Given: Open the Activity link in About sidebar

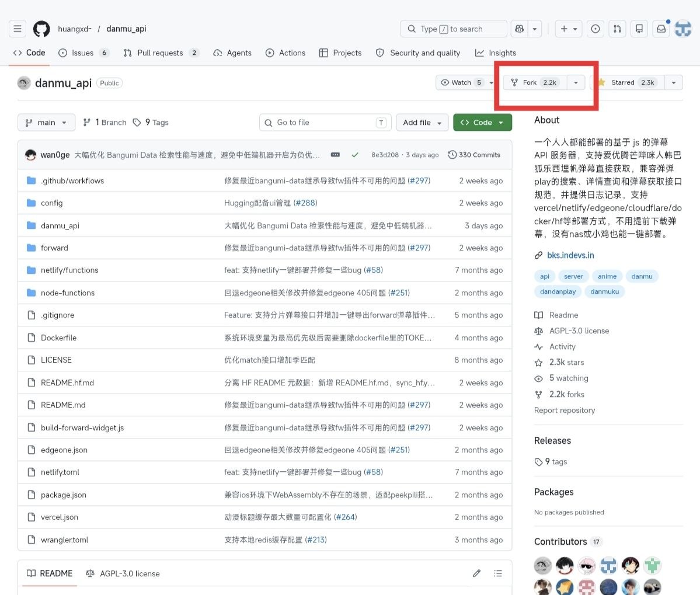Looking at the screenshot, I should pos(562,347).
